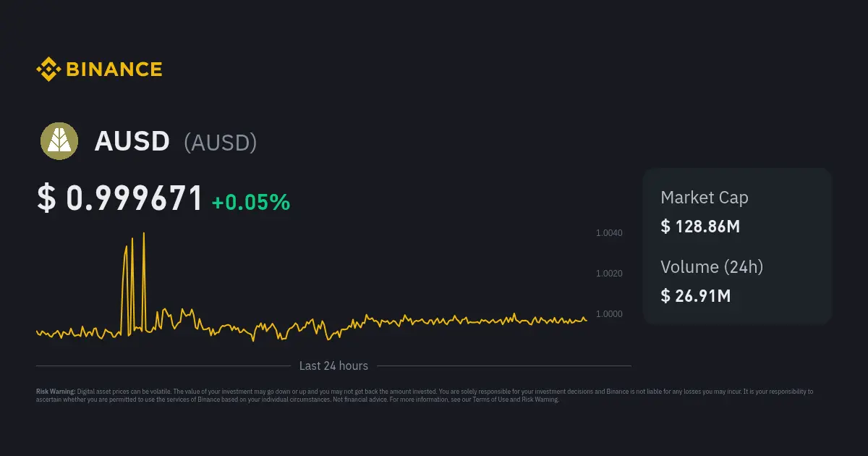Click the right end of the chart line

pos(586,321)
